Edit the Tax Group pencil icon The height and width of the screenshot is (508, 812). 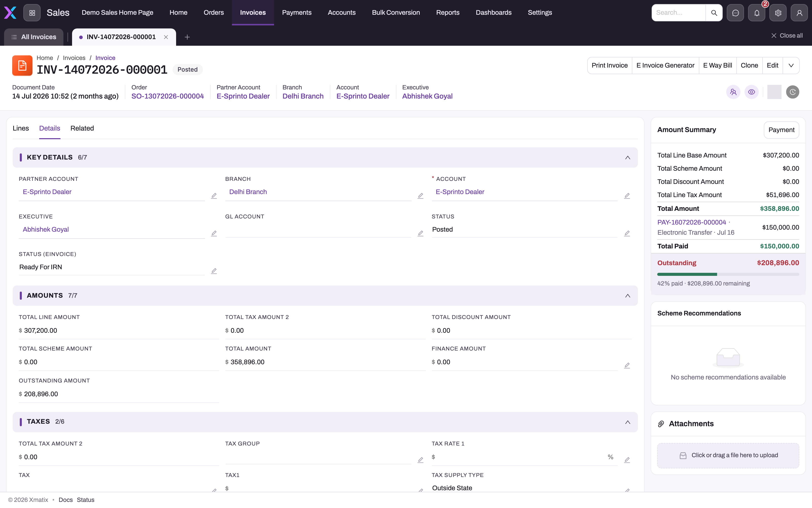tap(420, 460)
